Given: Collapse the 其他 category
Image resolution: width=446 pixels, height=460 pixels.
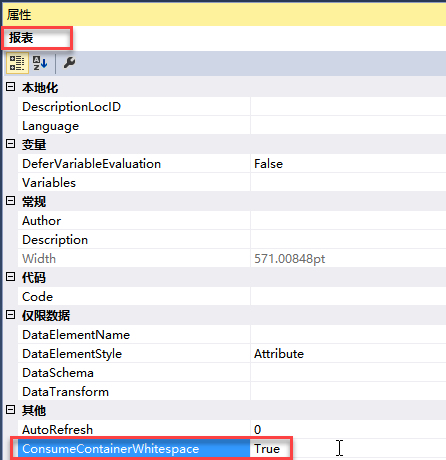Looking at the screenshot, I should [x=11, y=410].
